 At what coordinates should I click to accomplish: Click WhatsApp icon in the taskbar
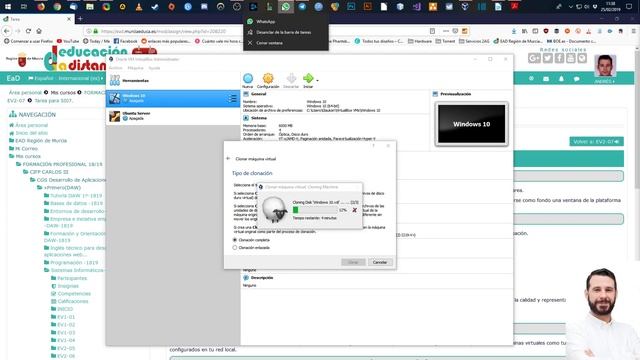click(286, 7)
